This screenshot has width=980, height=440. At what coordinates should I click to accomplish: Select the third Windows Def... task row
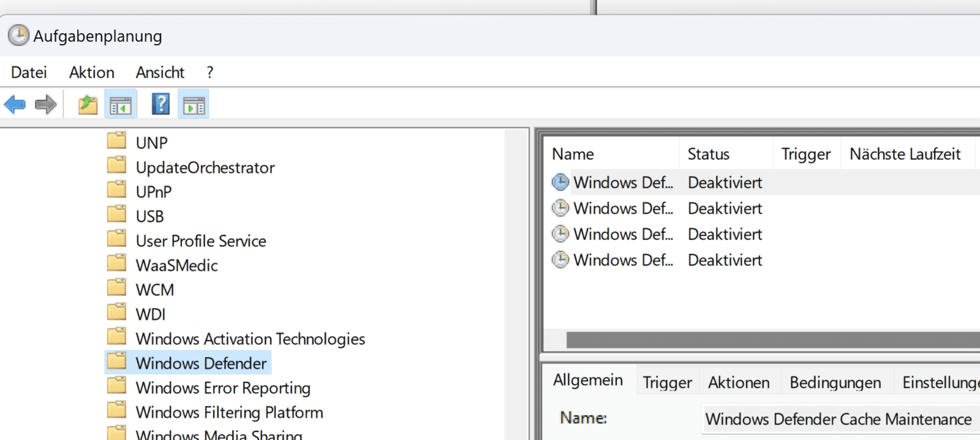click(x=762, y=234)
